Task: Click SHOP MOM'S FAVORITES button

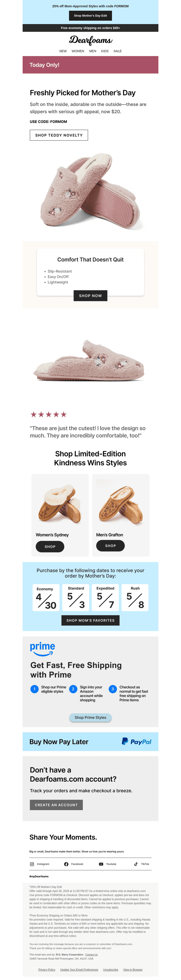Action: 90,620
